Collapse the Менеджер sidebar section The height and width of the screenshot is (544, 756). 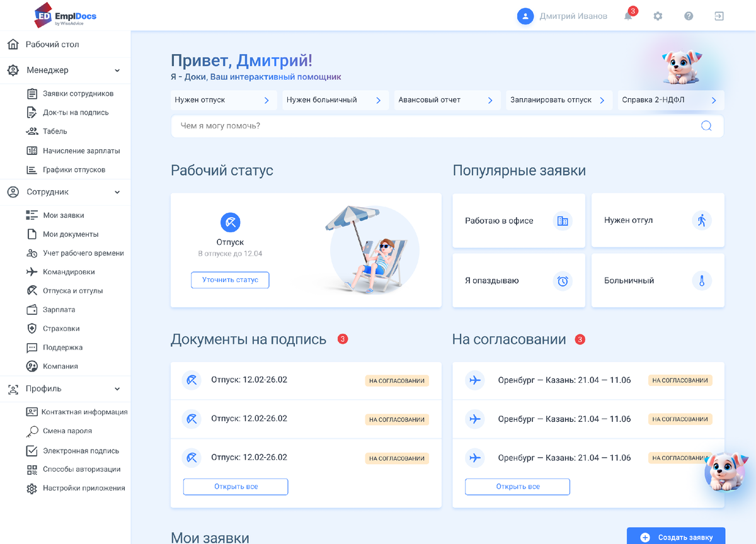click(117, 70)
